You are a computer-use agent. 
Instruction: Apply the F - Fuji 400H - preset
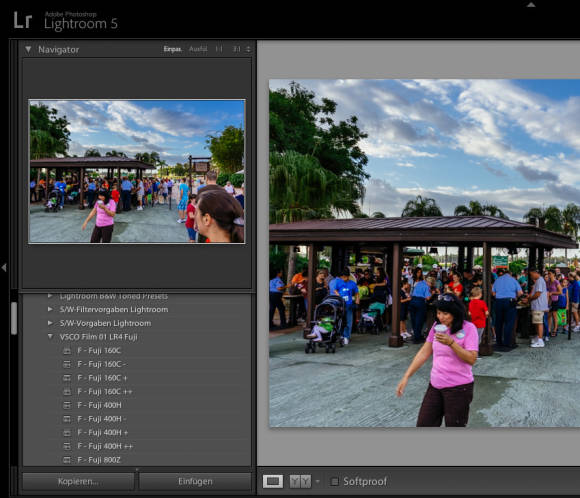coord(102,419)
